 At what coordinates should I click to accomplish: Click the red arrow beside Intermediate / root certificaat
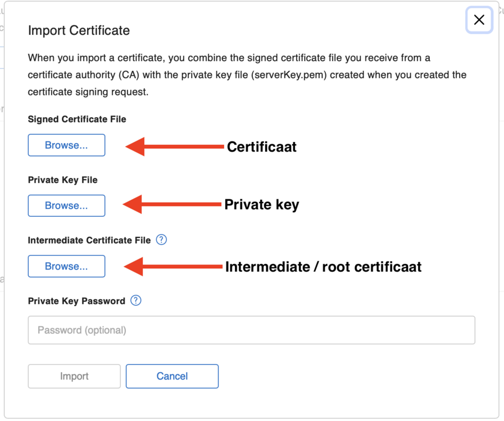(x=172, y=267)
